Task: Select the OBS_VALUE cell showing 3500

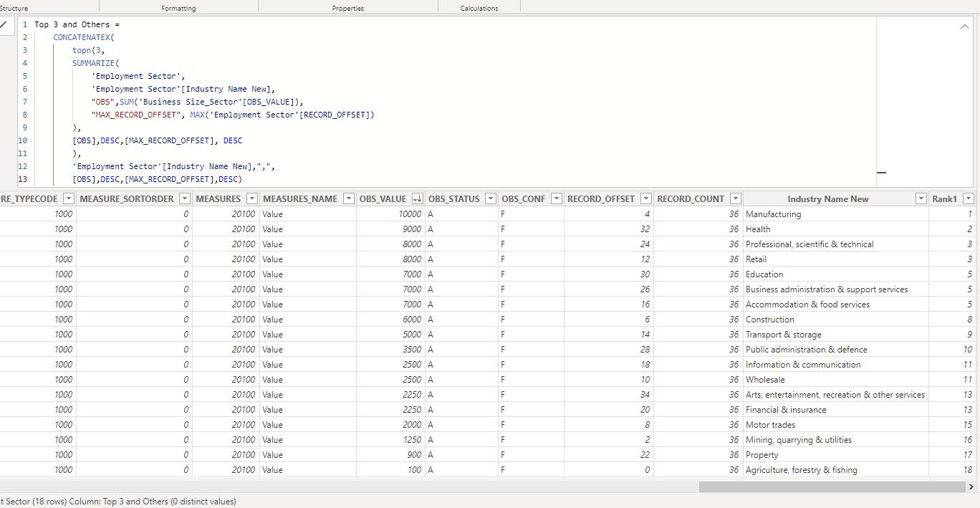Action: pyautogui.click(x=391, y=350)
